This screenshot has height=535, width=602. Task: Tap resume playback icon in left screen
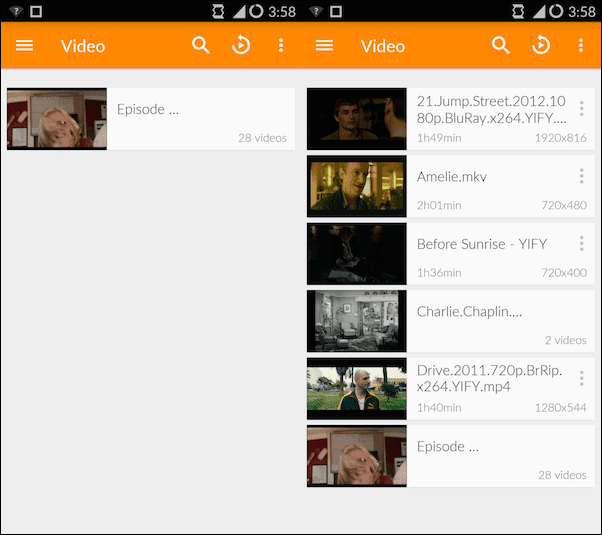coord(241,45)
